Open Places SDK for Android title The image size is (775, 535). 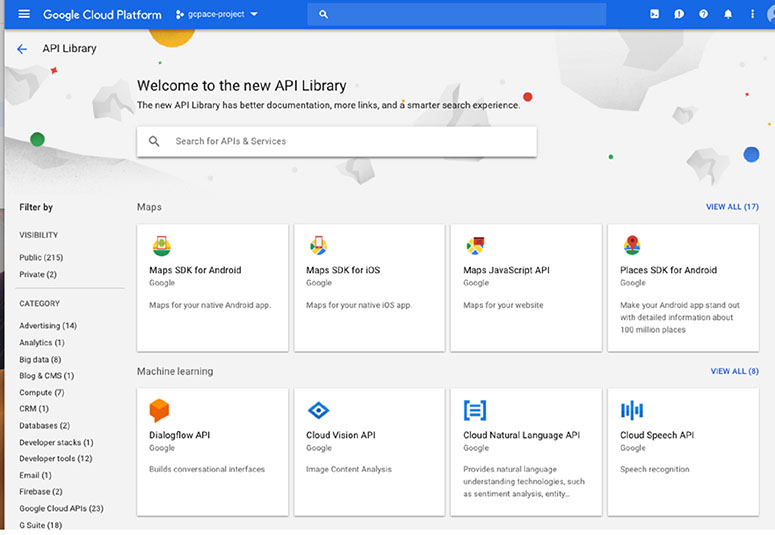pyautogui.click(x=668, y=270)
